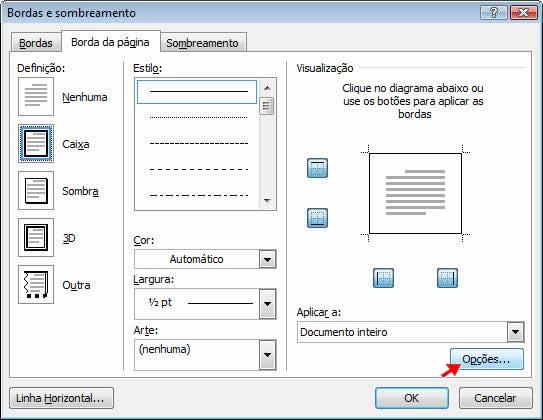Choose the Caixa box border icon
The width and height of the screenshot is (543, 420).
(x=36, y=143)
